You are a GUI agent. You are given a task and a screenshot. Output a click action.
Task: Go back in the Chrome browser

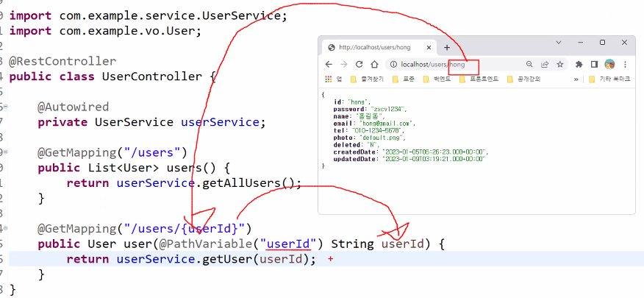tap(329, 65)
